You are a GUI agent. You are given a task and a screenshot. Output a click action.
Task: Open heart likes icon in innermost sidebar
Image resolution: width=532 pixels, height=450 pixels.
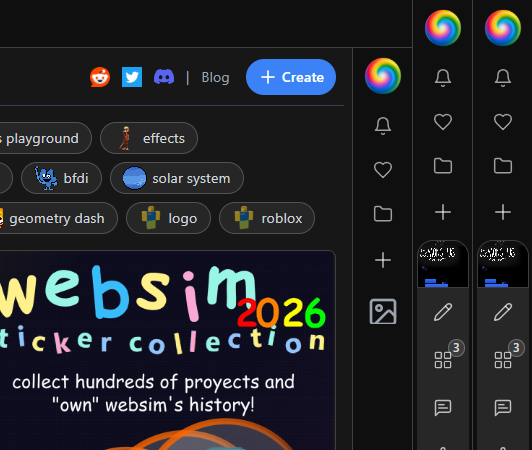(x=383, y=170)
